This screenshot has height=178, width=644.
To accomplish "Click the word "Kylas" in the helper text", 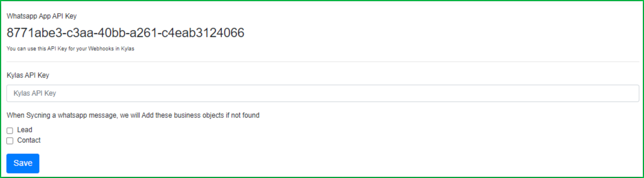I will click(128, 49).
